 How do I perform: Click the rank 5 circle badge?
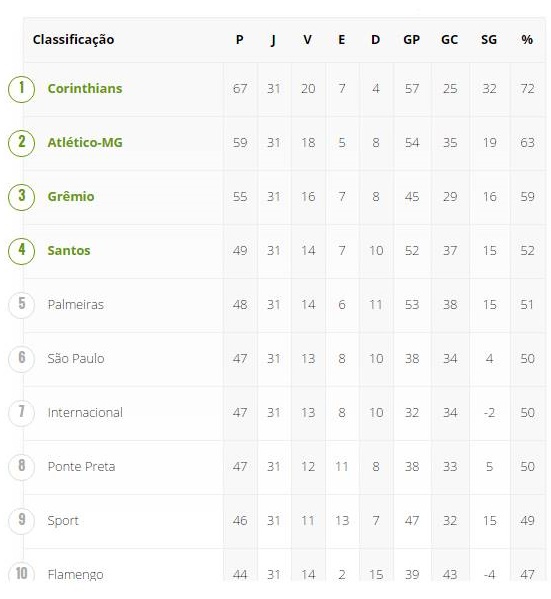pyautogui.click(x=21, y=305)
